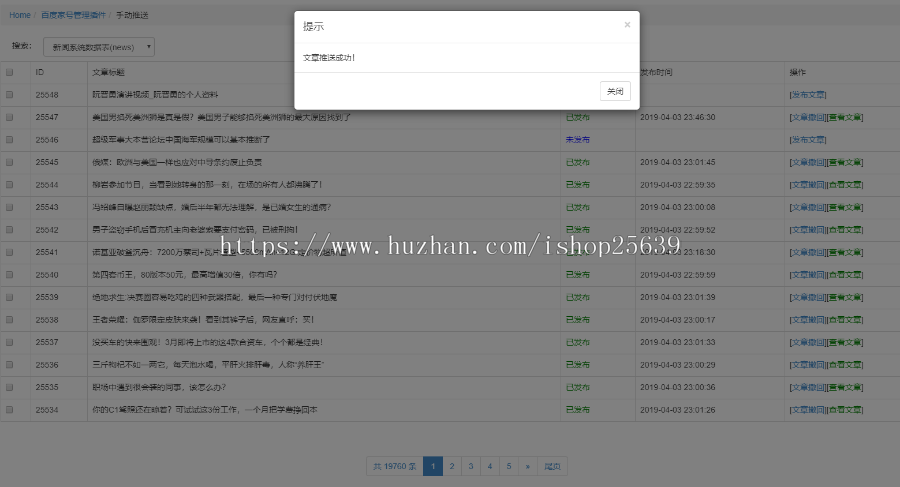Image resolution: width=900 pixels, height=487 pixels.
Task: Toggle the select-all checkbox in the table header
Action: pos(10,72)
